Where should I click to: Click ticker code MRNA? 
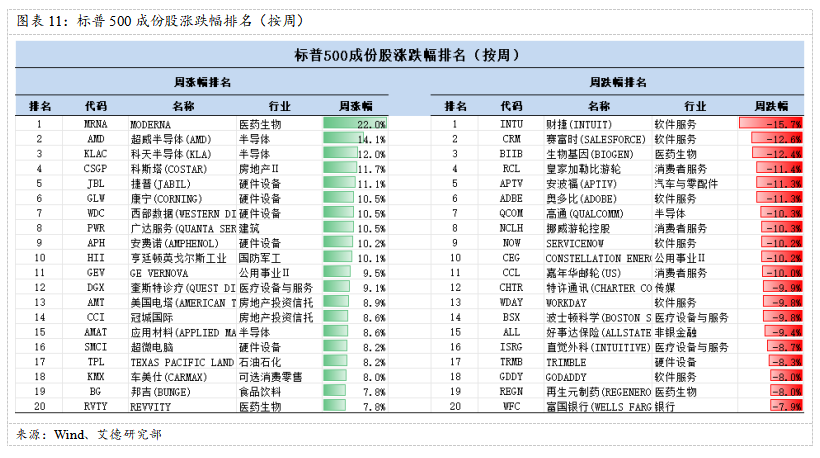[x=96, y=124]
